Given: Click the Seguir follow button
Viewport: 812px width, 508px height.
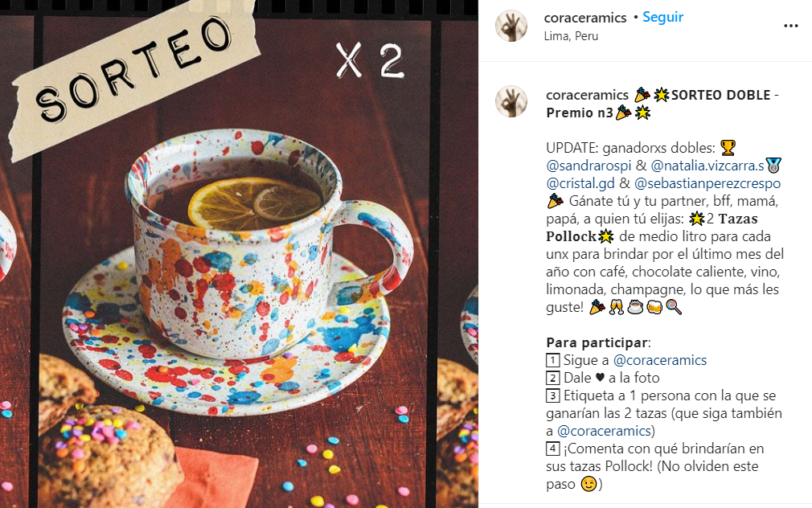Looking at the screenshot, I should (x=662, y=17).
